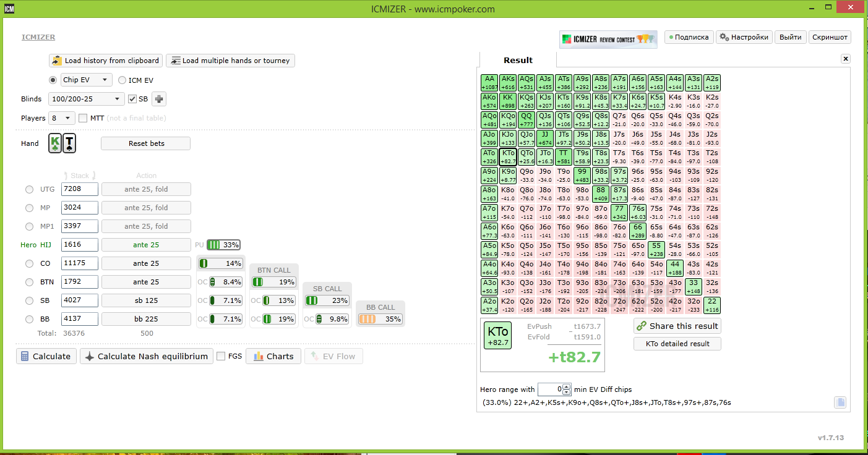Click Calculate Nash equilibrium

tap(146, 356)
